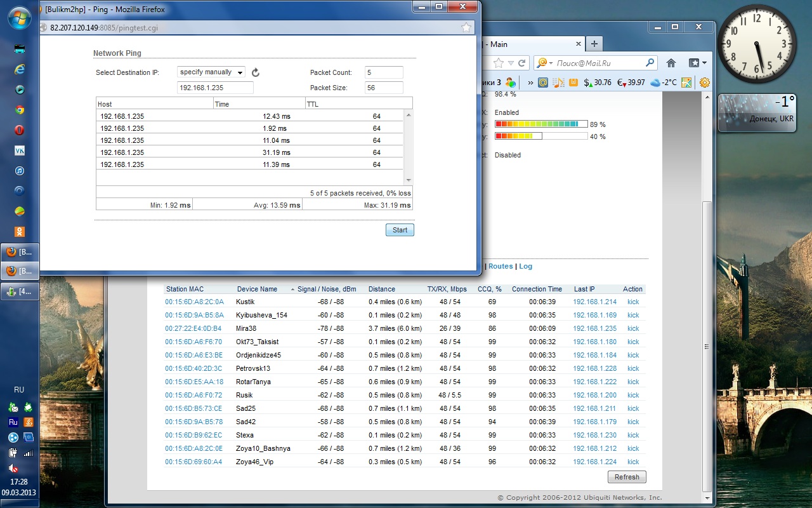This screenshot has height=508, width=812.
Task: Click the Refresh button below station list
Action: tap(627, 477)
